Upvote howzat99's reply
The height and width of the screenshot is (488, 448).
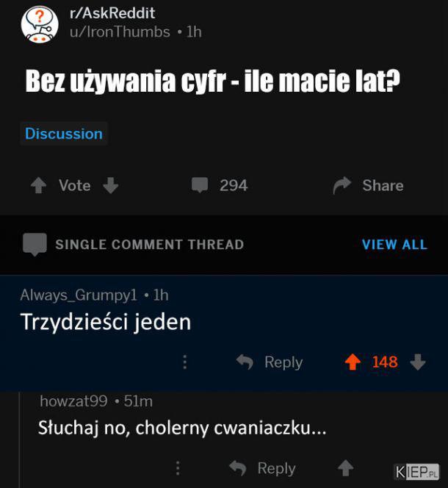(346, 468)
